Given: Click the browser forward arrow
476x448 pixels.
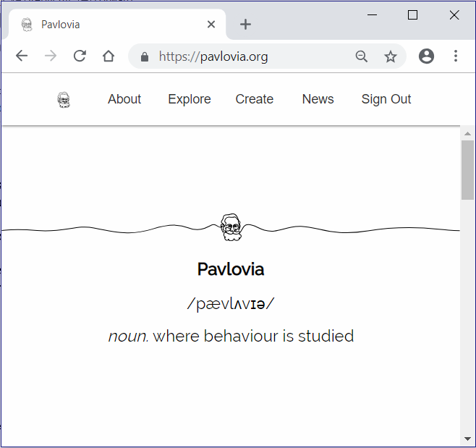Looking at the screenshot, I should (51, 56).
